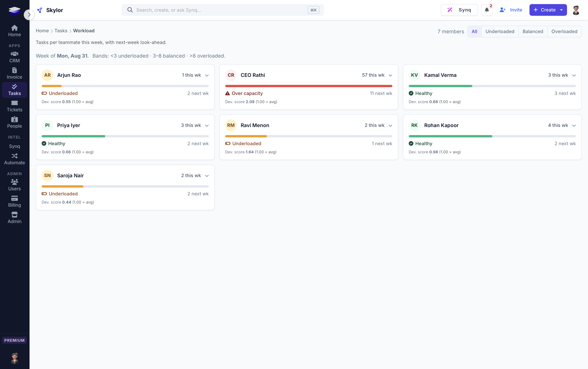
Task: Open Automate in the sidebar
Action: (x=14, y=159)
